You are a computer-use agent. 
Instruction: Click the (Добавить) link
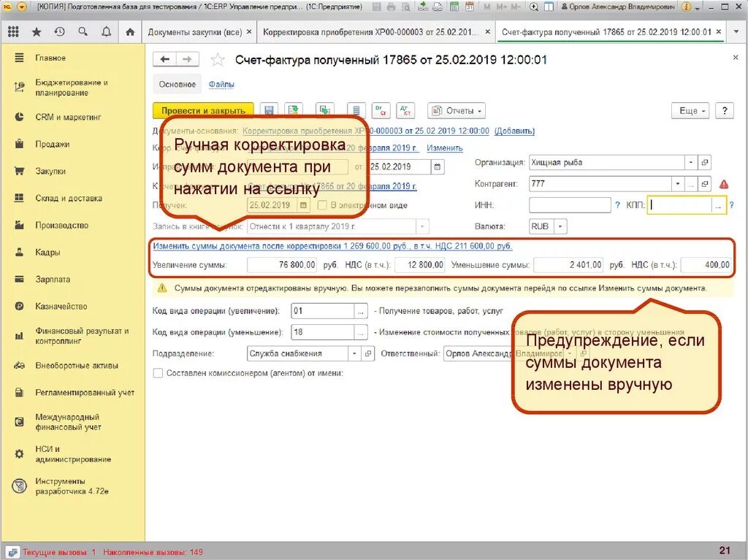514,131
